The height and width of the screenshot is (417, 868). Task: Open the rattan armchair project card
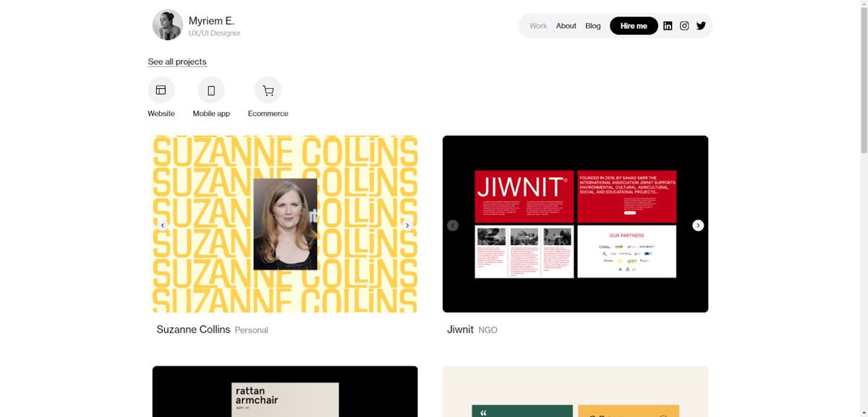pos(285,391)
